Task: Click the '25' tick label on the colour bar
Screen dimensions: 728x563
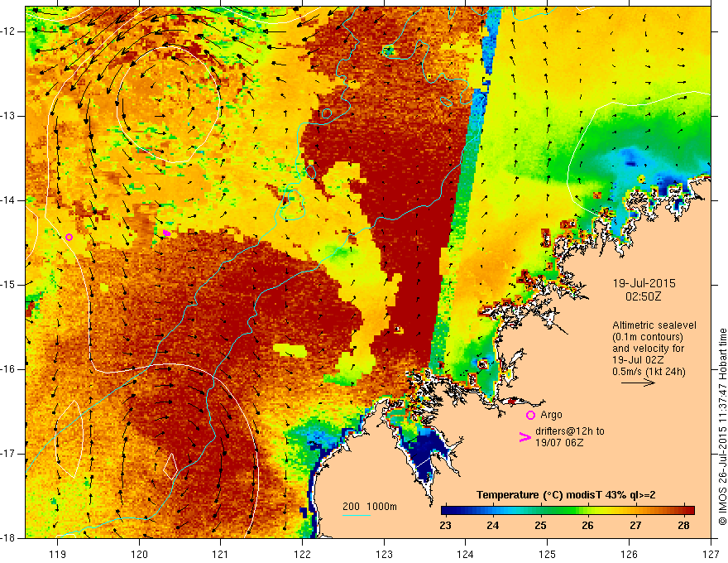Action: point(540,526)
